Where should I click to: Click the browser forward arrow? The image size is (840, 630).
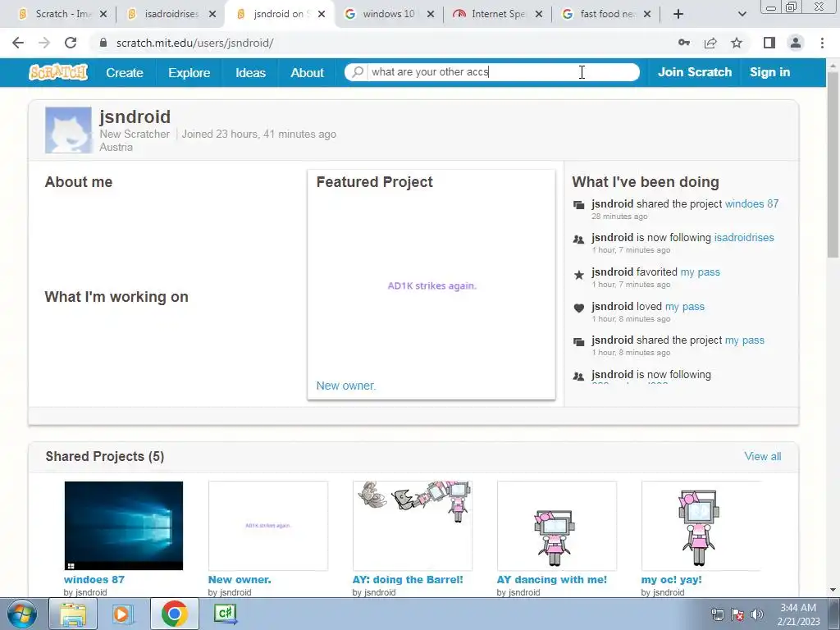(x=44, y=43)
